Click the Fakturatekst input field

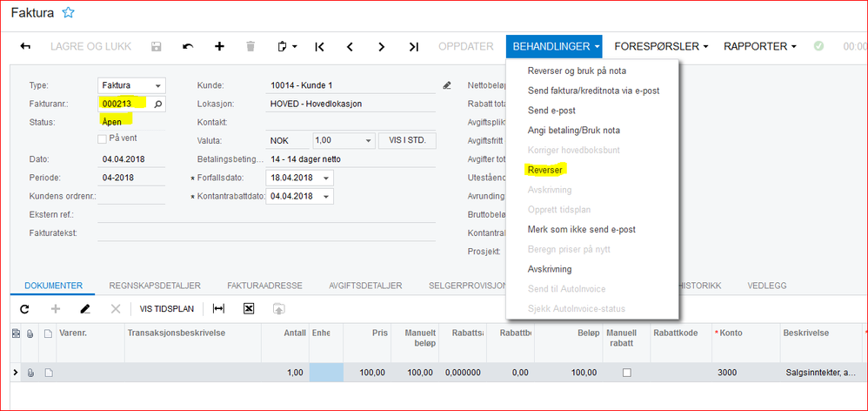pos(266,233)
